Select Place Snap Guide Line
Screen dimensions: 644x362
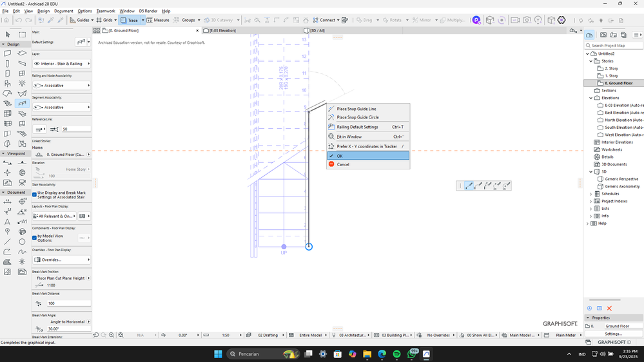[368, 109]
